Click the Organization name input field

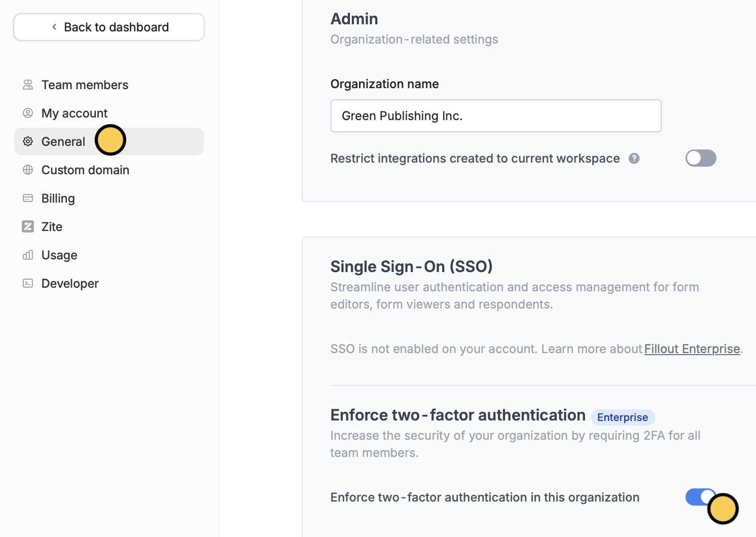496,116
